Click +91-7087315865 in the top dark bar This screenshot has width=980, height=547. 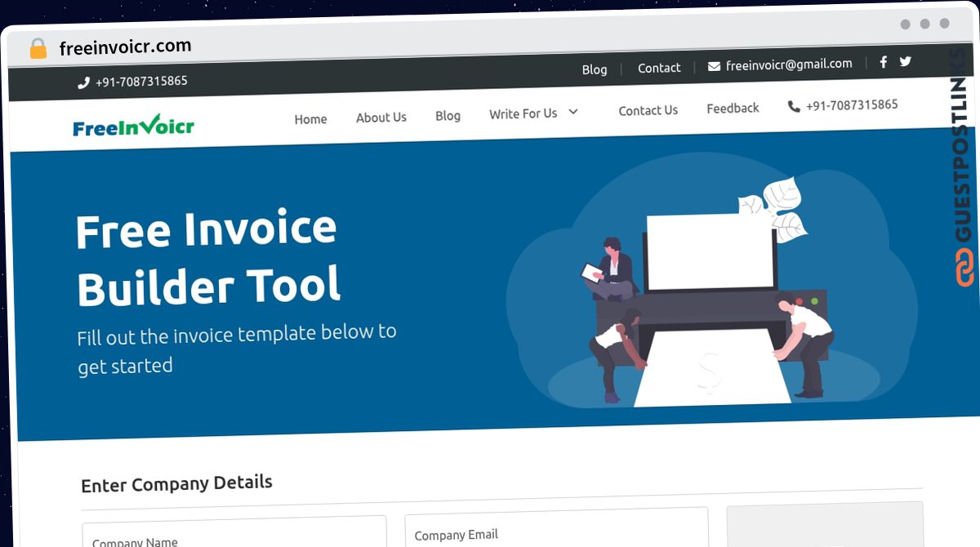point(141,81)
